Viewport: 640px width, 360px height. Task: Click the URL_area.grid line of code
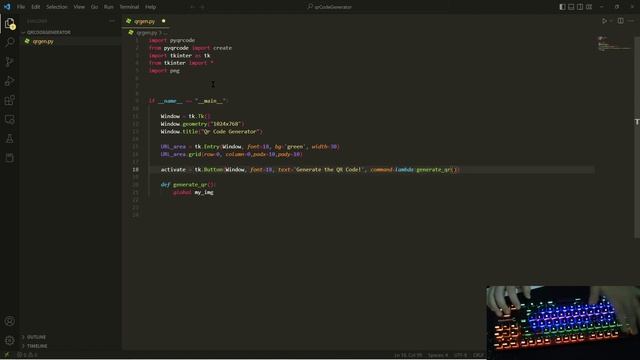click(231, 154)
